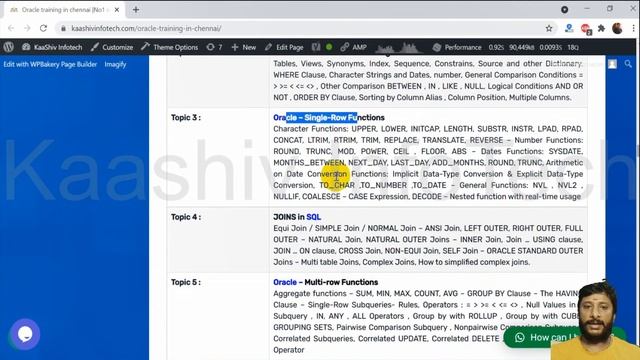Click Edit with WPBakery Page Builder

pyautogui.click(x=50, y=64)
